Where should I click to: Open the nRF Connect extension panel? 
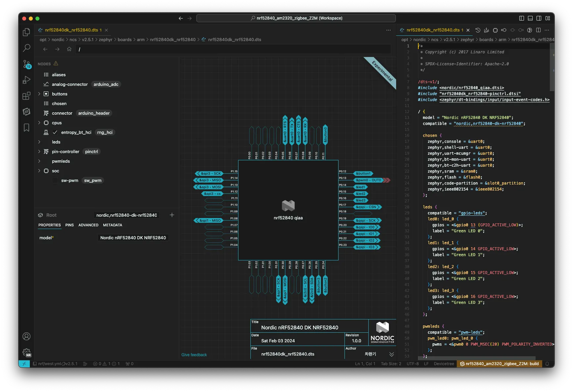(26, 112)
